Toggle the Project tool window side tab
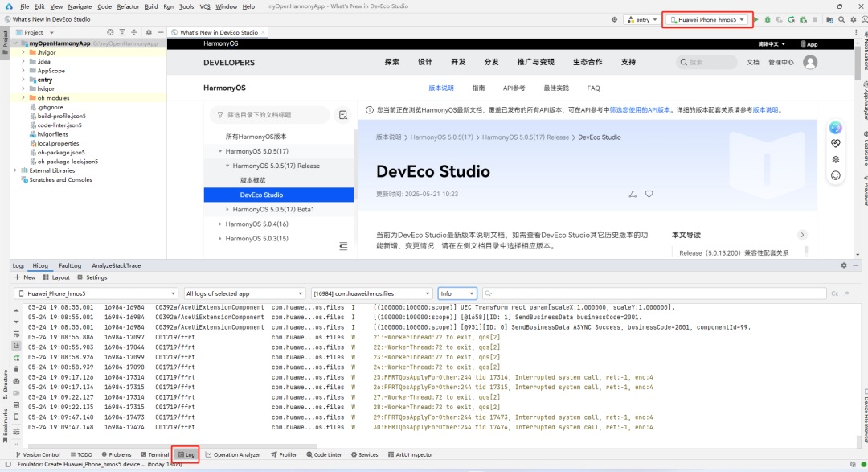Screen dimensions: 868x472 pos(5,42)
